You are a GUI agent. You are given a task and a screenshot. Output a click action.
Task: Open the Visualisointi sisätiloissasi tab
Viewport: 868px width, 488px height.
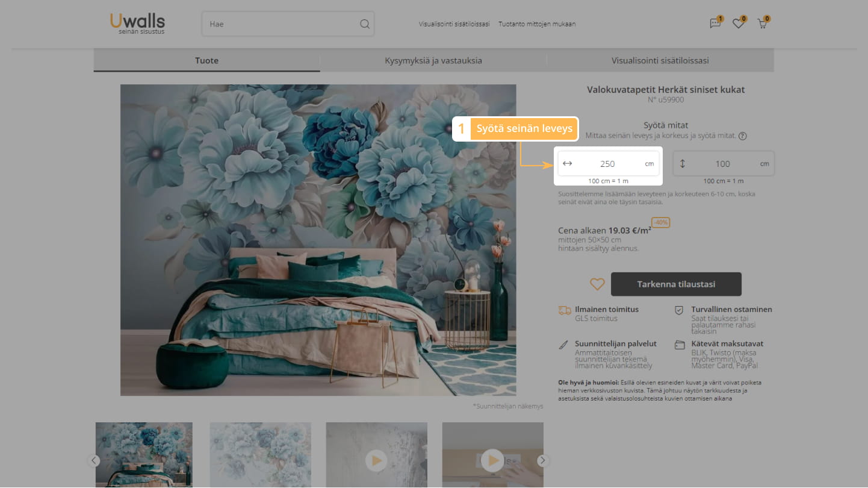(660, 61)
